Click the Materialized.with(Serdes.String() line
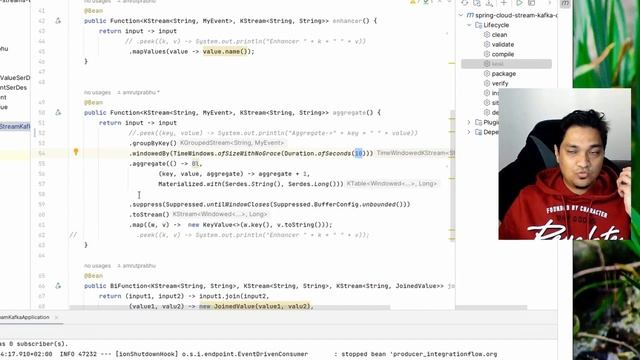640x360 pixels. pos(251,184)
